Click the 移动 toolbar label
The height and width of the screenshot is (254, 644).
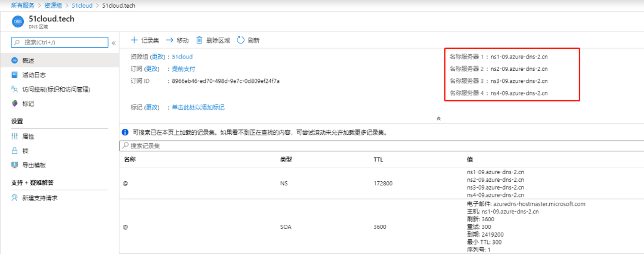coord(183,41)
